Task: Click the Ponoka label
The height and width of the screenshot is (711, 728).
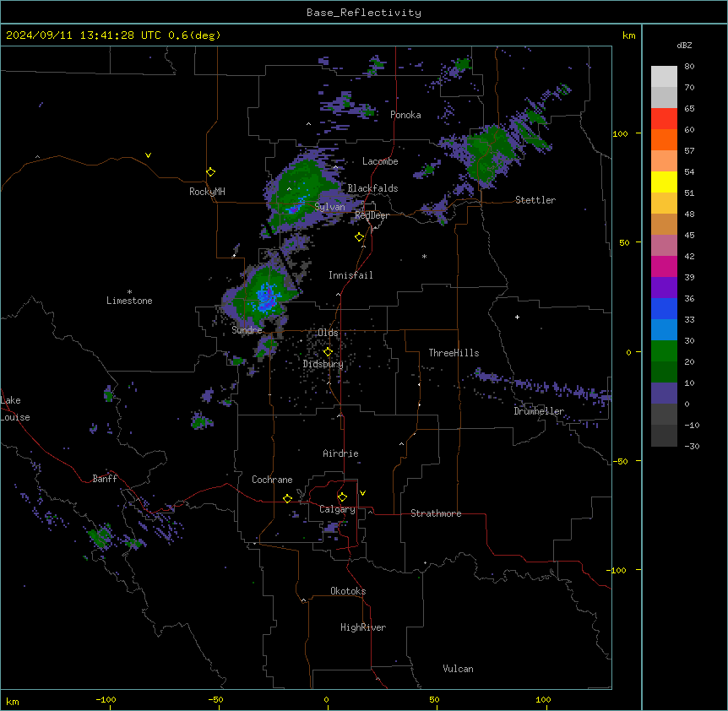Action: 405,115
